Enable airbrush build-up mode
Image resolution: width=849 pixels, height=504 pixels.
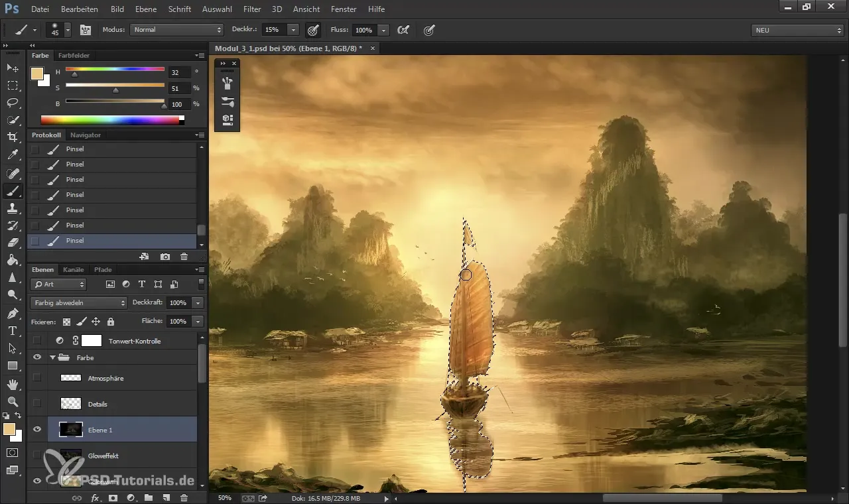click(403, 30)
